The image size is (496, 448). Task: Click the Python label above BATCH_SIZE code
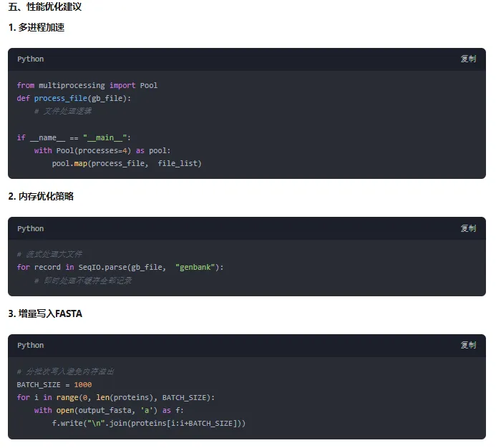(x=31, y=346)
